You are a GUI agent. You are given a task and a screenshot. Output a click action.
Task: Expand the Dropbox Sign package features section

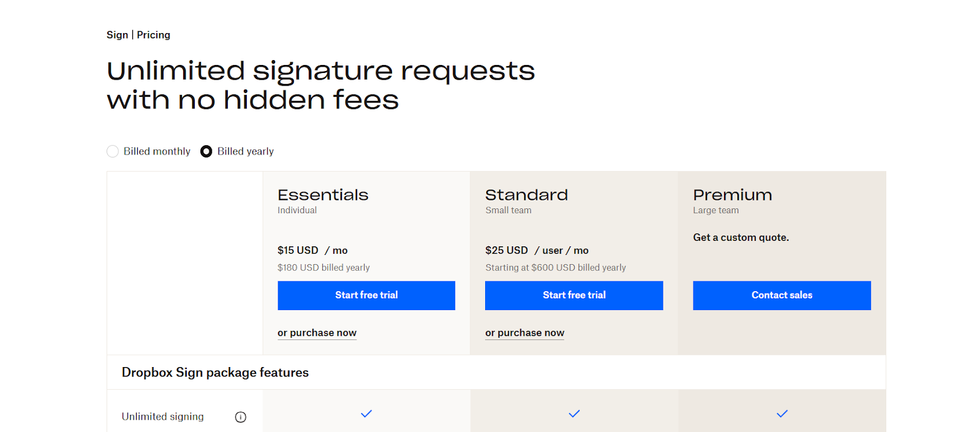(x=215, y=372)
